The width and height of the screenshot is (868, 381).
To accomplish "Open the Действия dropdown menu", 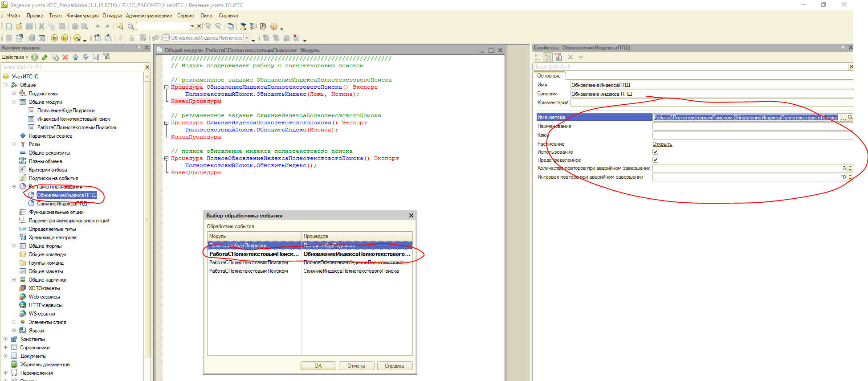I will 15,57.
